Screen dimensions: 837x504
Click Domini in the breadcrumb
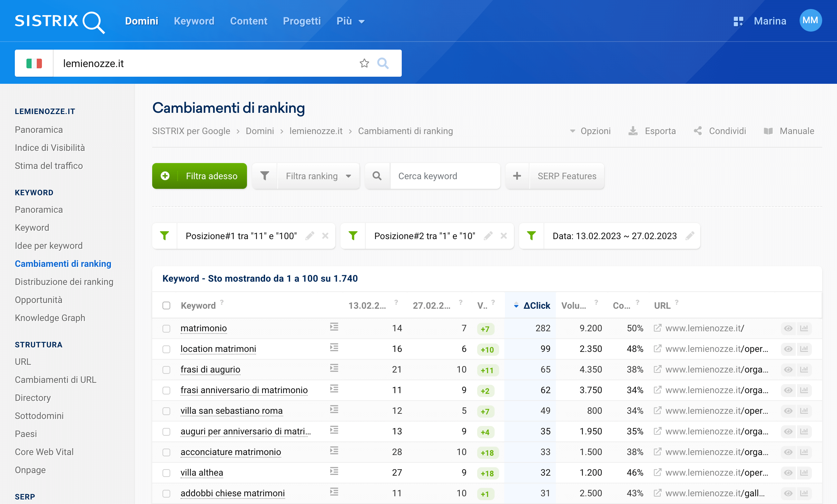coord(260,131)
